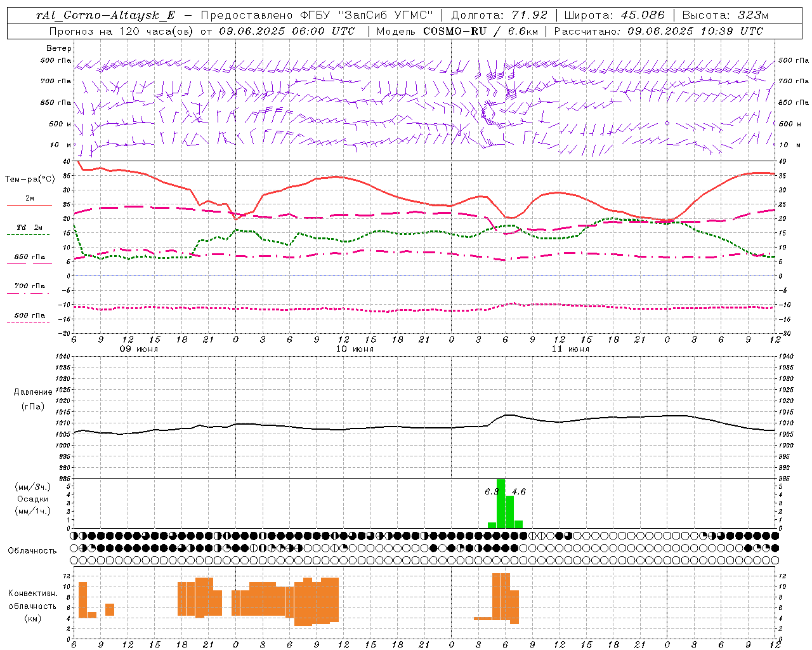This screenshot has width=812, height=650.
Task: Click the 10 м label on wind panel's right axis
Action: point(790,145)
